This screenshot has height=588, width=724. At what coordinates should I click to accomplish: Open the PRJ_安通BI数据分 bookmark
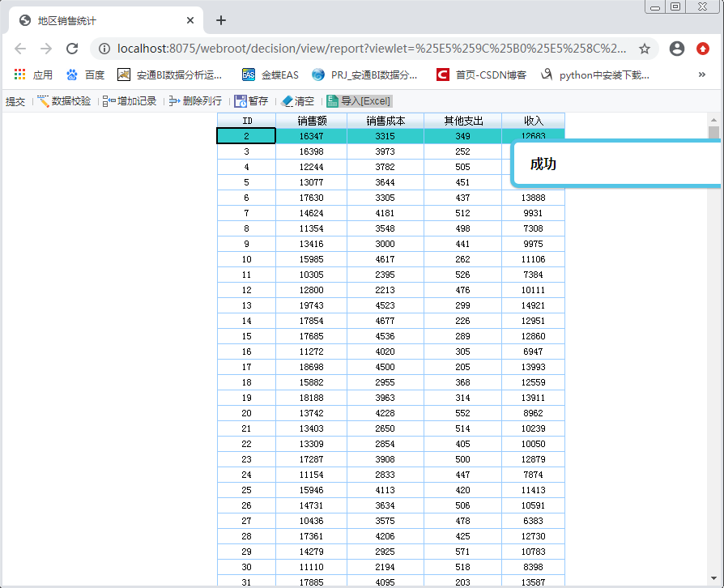tap(364, 75)
